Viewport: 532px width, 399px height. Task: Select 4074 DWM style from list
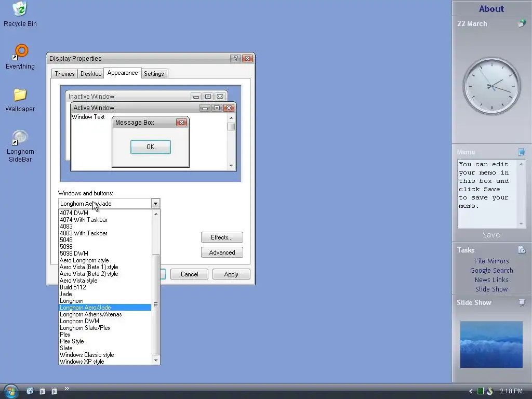click(105, 213)
